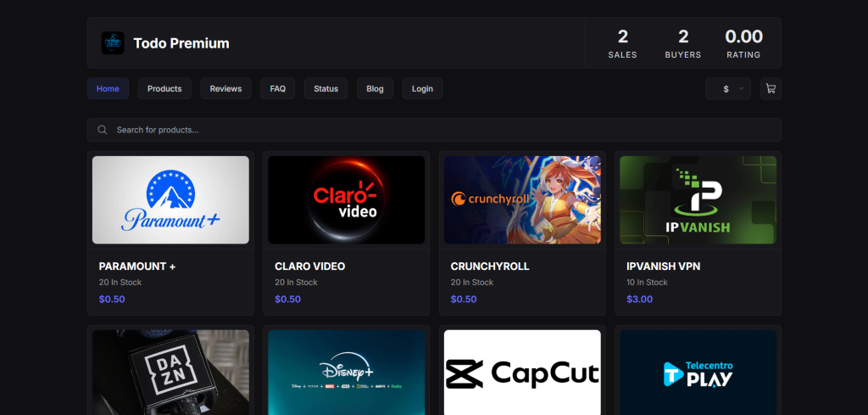Open the Disney+ product image
The height and width of the screenshot is (415, 868).
pos(347,373)
